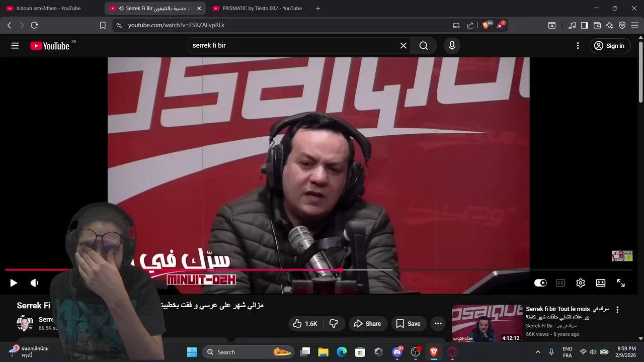Close the Serrek Fi Bir tab
The image size is (644, 362).
click(x=199, y=9)
